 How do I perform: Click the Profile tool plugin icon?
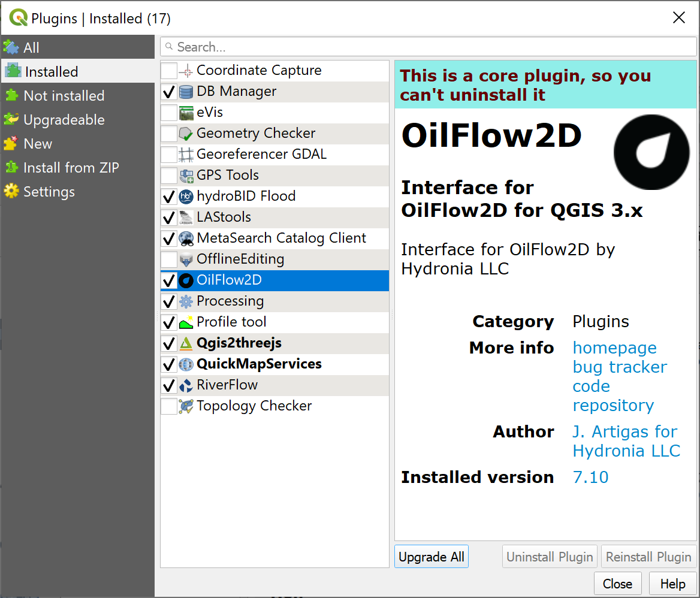coord(186,322)
